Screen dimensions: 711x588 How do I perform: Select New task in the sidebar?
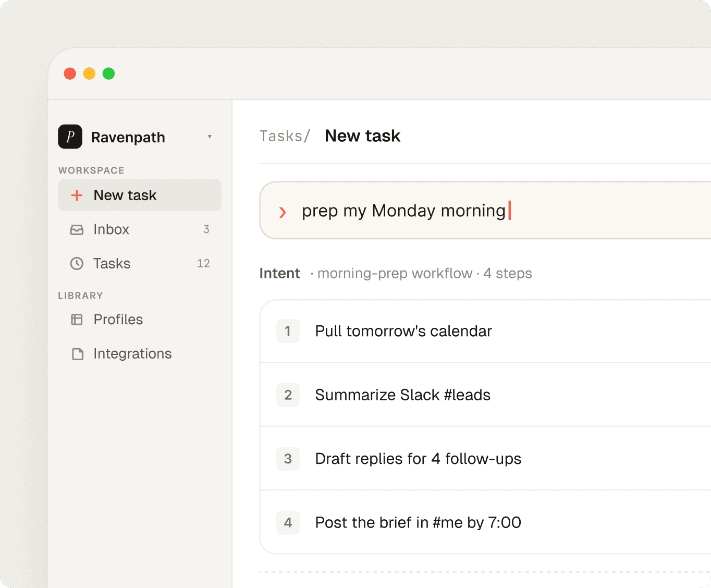[140, 195]
